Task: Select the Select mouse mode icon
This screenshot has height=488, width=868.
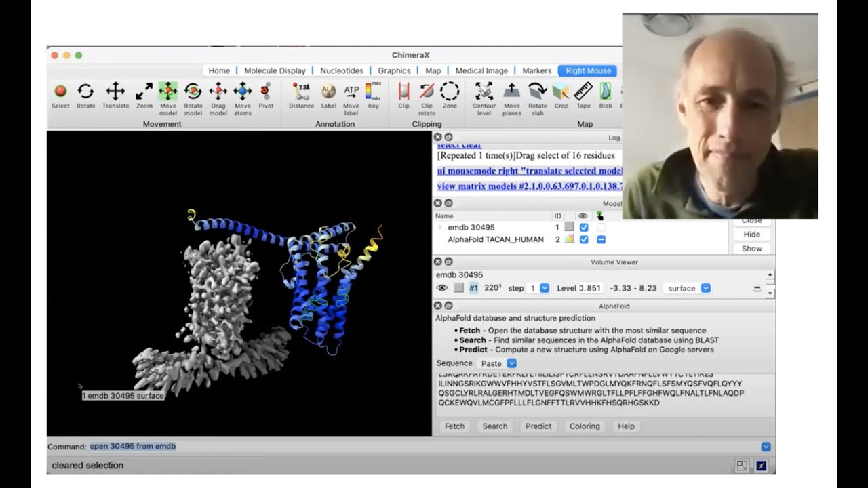Action: click(x=60, y=96)
